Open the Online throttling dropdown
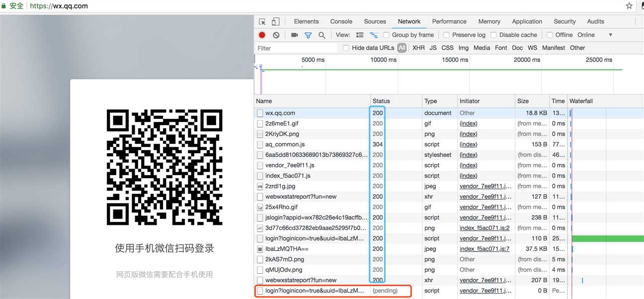The height and width of the screenshot is (299, 644). tap(595, 35)
